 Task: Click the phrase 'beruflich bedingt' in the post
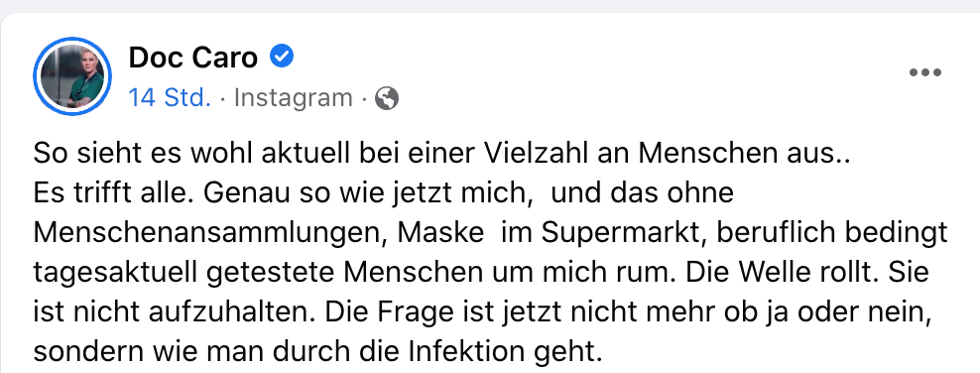[832, 233]
